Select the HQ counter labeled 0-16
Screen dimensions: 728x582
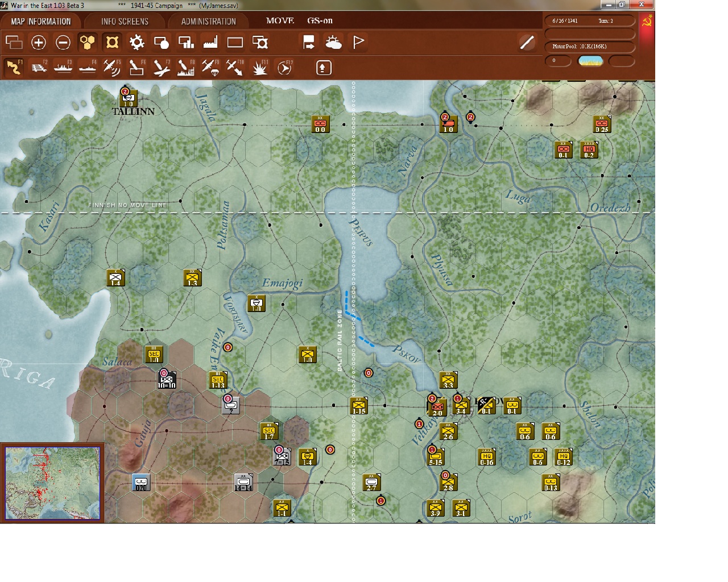coord(486,457)
